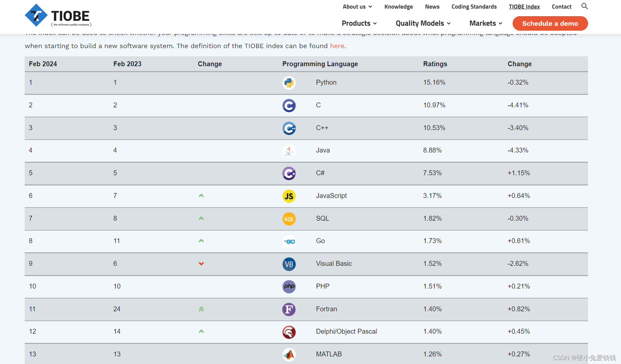
Task: Click the up arrow in Delphi row
Action: pos(201,331)
